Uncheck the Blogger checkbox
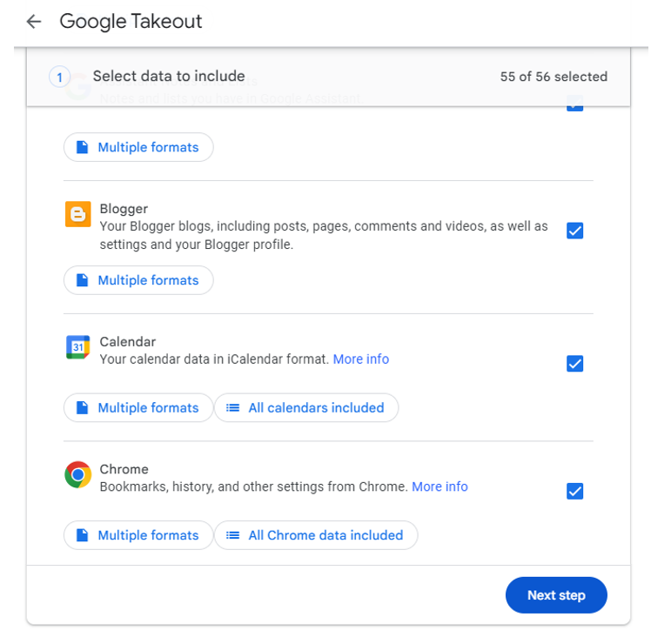 coord(574,231)
